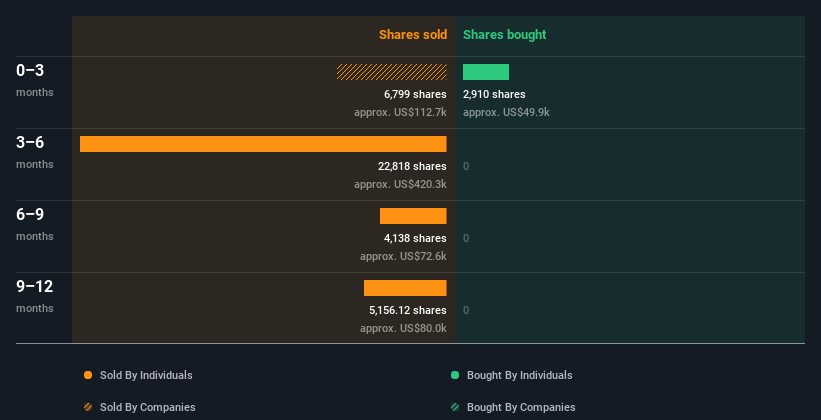
Task: Click the approx. US$72.6k amount
Action: pos(403,256)
